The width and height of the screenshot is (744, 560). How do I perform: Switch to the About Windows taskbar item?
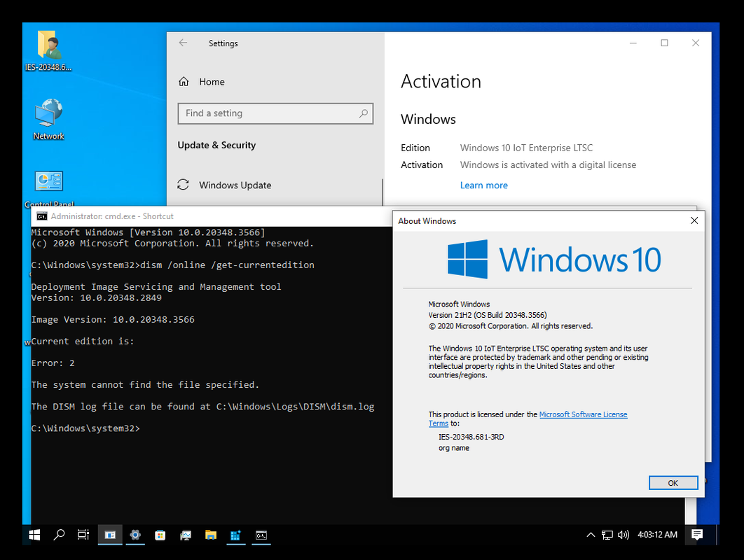click(110, 535)
